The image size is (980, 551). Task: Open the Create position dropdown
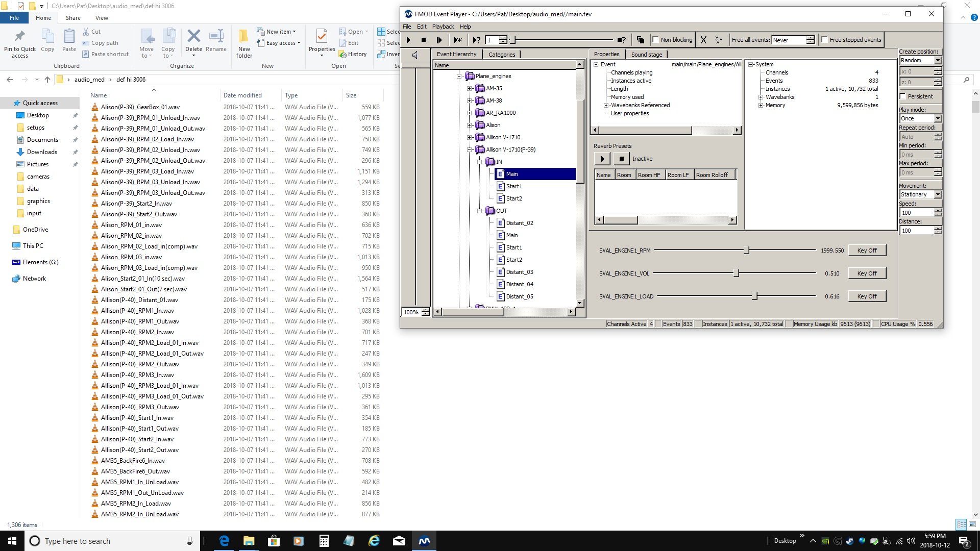point(937,60)
